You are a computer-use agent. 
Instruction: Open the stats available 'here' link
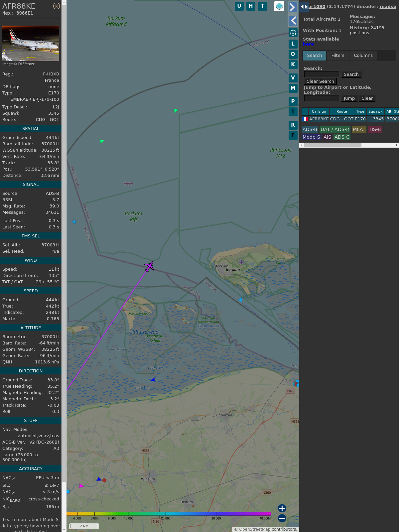point(308,44)
